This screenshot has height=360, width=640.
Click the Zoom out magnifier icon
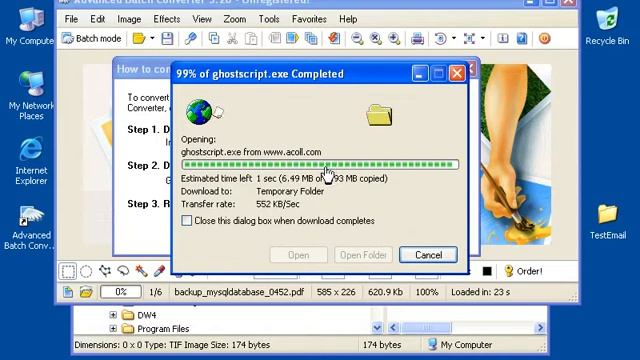(x=357, y=39)
